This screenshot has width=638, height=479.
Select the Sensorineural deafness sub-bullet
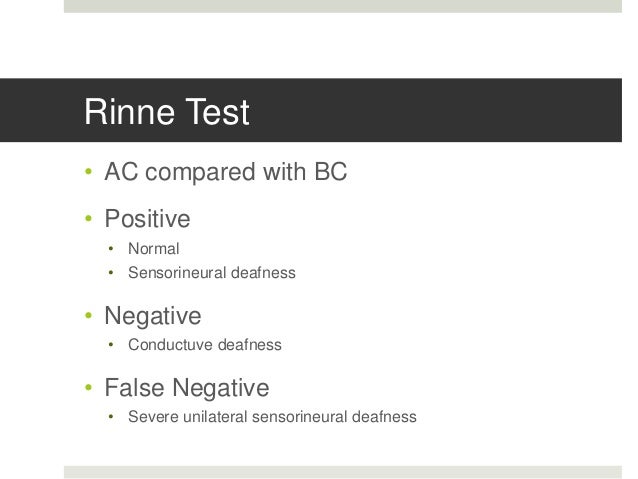[x=212, y=273]
